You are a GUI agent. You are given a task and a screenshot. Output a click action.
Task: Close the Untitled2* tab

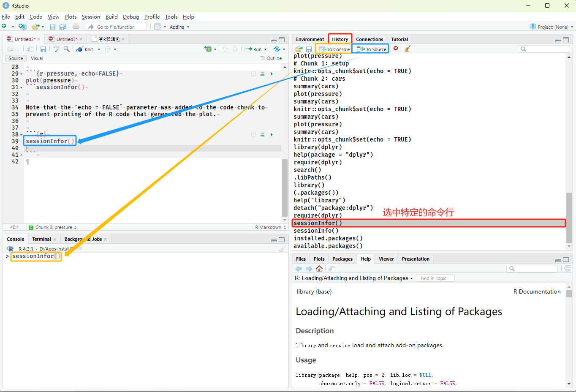click(39, 39)
